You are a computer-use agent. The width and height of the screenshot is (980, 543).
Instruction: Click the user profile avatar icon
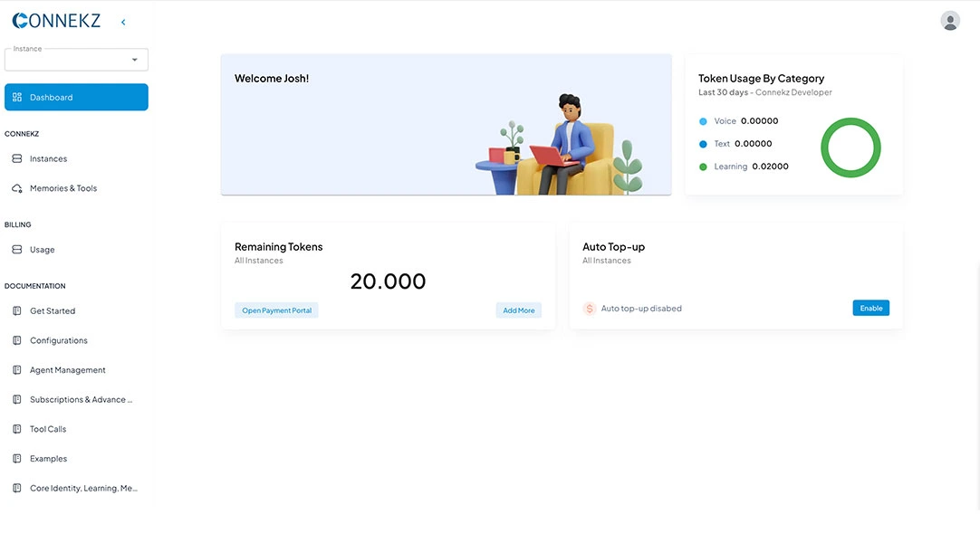[x=950, y=21]
